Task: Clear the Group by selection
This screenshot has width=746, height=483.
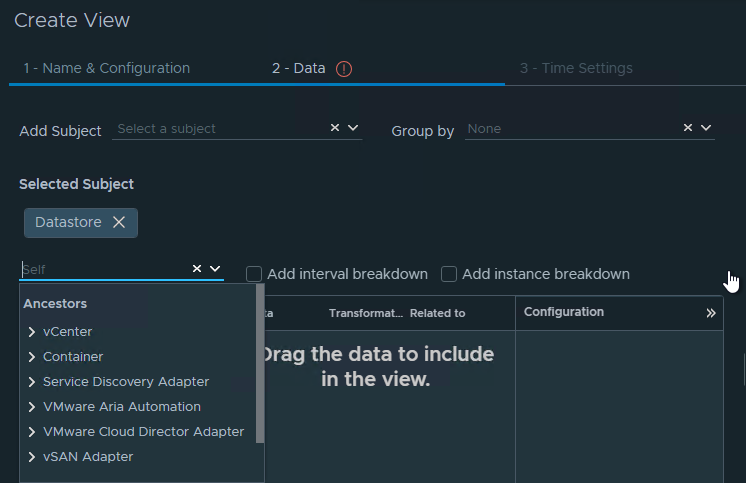Action: tap(688, 128)
